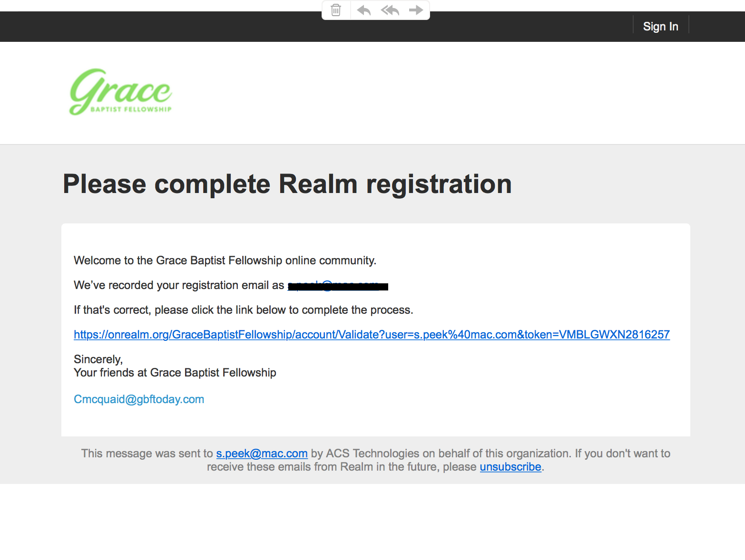
Task: Click the redacted registration email address
Action: (x=338, y=286)
